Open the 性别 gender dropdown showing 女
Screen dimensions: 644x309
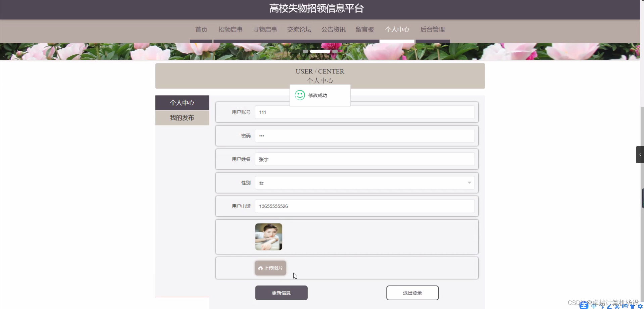[364, 183]
